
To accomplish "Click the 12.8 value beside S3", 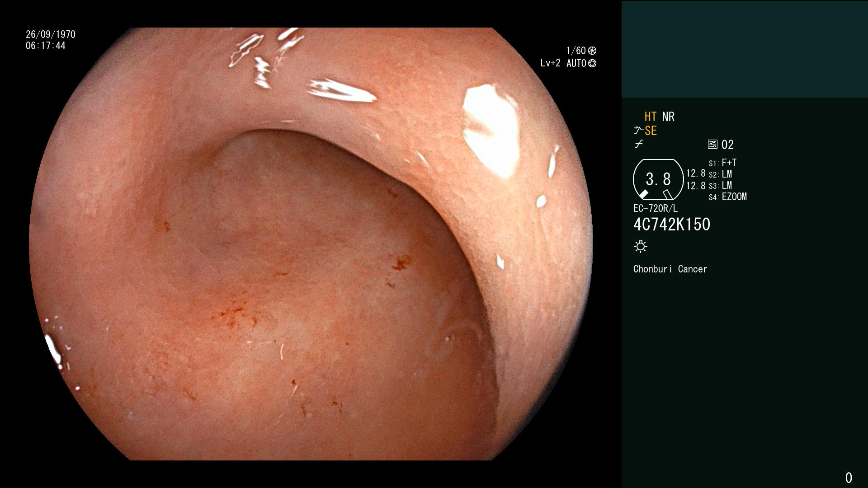I will (x=696, y=185).
